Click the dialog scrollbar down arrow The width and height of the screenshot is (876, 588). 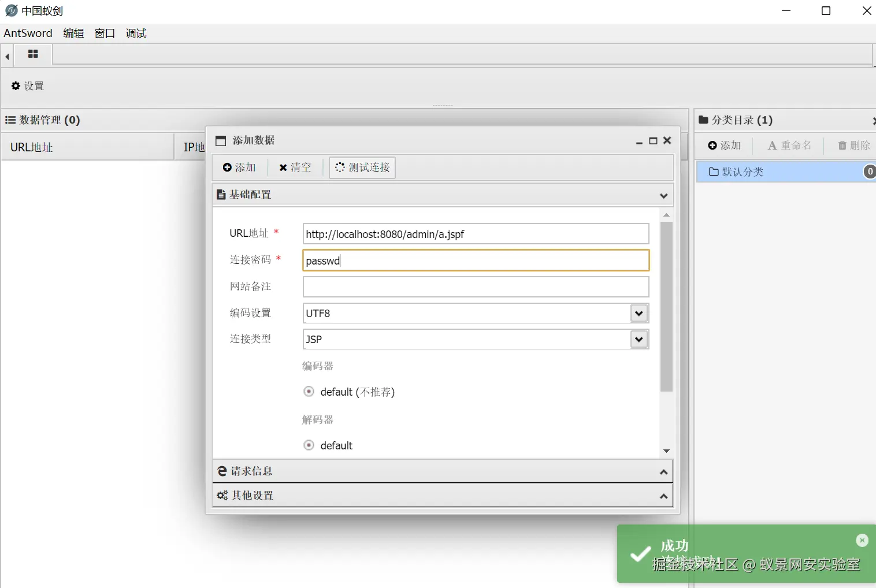click(667, 451)
